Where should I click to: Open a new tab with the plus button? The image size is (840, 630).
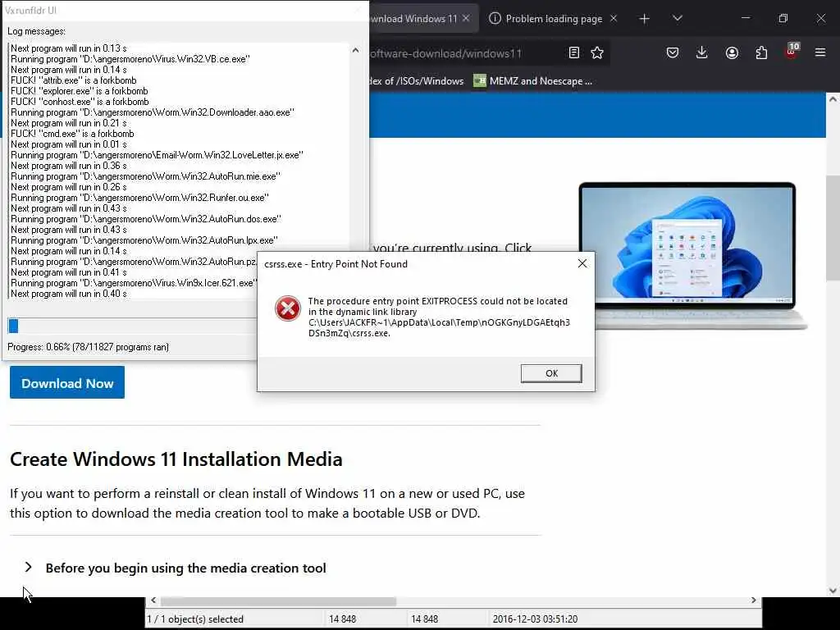[645, 19]
